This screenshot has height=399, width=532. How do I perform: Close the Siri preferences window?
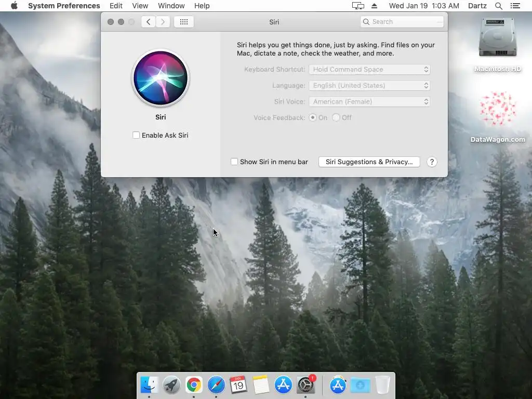pyautogui.click(x=111, y=22)
